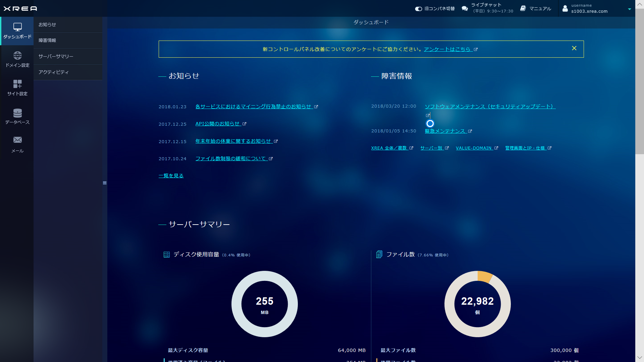Click the 一覧を見る link

171,176
